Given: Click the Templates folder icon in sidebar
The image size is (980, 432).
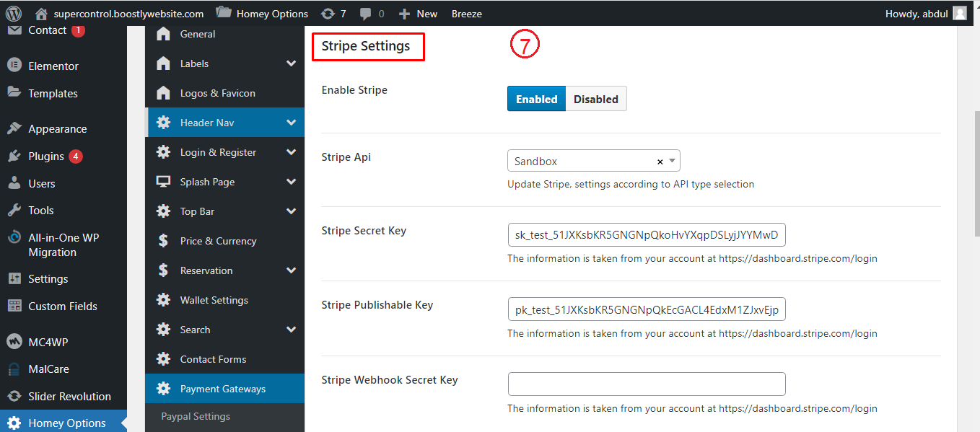Looking at the screenshot, I should 14,92.
